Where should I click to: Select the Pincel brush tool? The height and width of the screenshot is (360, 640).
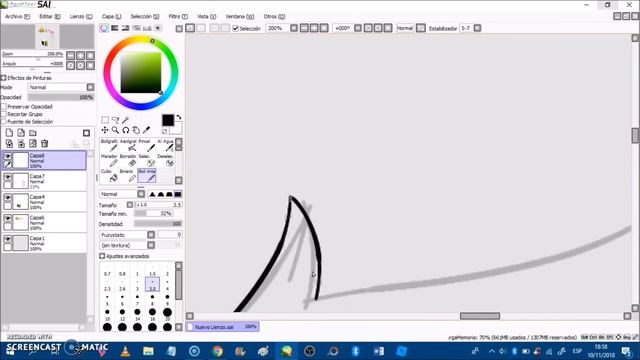click(147, 145)
